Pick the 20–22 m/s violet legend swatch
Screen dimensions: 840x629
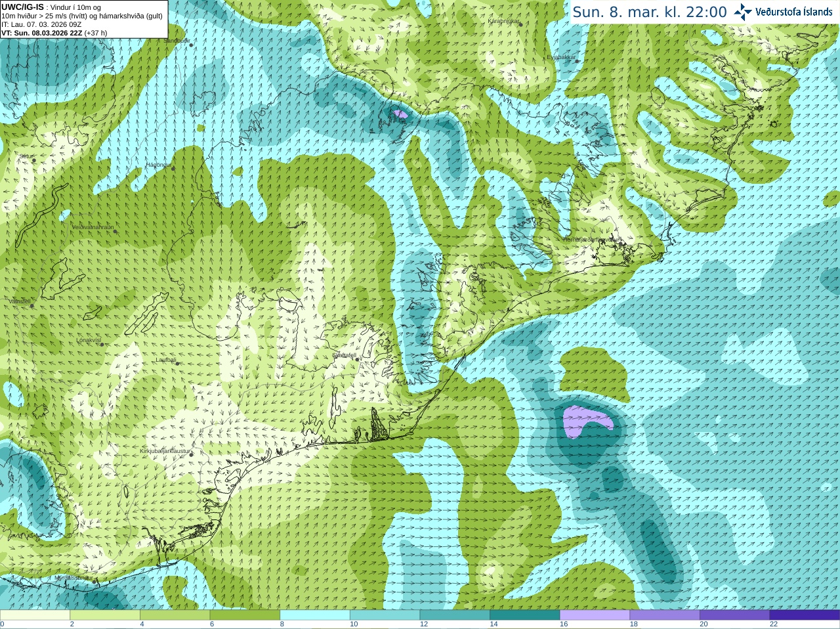coord(735,615)
